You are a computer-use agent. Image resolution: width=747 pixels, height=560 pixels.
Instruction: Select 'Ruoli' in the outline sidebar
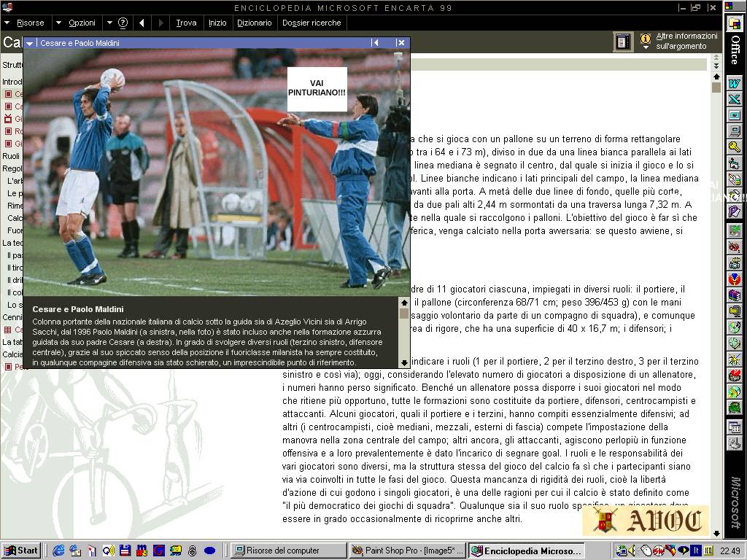click(x=11, y=156)
